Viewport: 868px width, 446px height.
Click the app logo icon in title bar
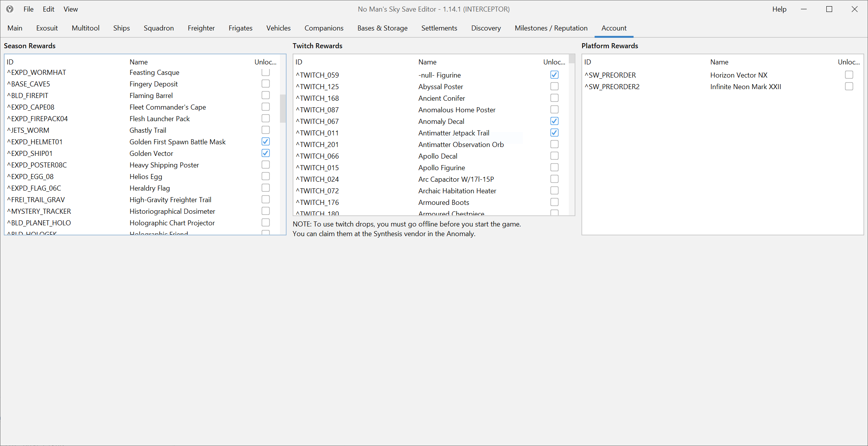[x=10, y=9]
